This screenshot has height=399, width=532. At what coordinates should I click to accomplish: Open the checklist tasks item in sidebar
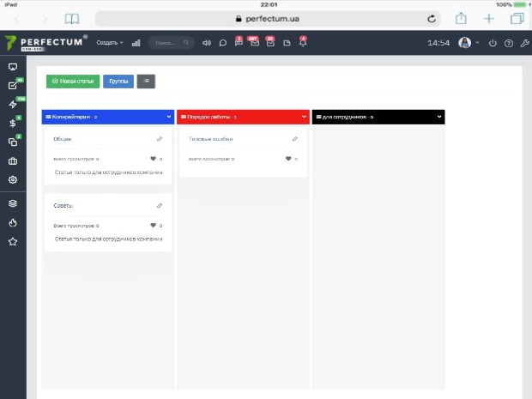[13, 85]
